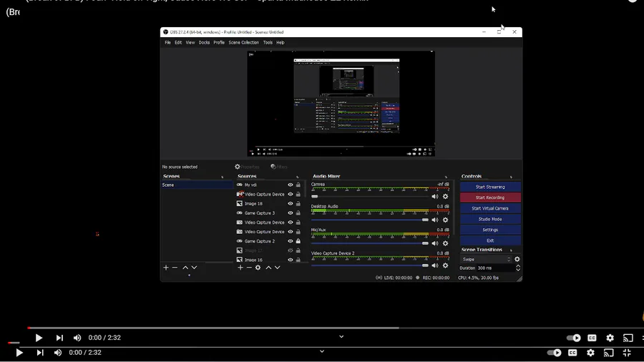
Task: Click Start Recording button
Action: point(490,198)
